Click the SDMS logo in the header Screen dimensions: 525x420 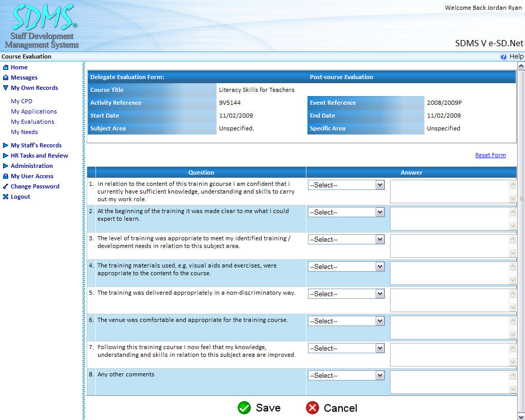43,26
